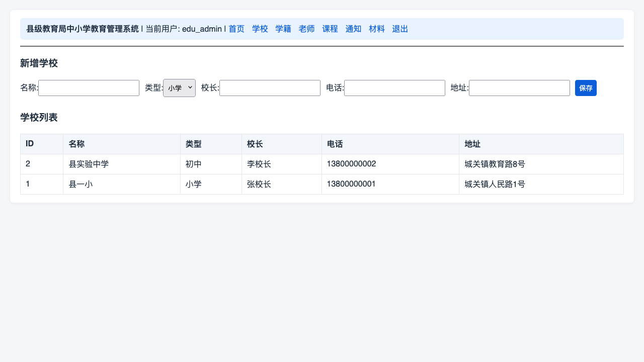Focus the 校长 input field
The height and width of the screenshot is (362, 644).
270,88
